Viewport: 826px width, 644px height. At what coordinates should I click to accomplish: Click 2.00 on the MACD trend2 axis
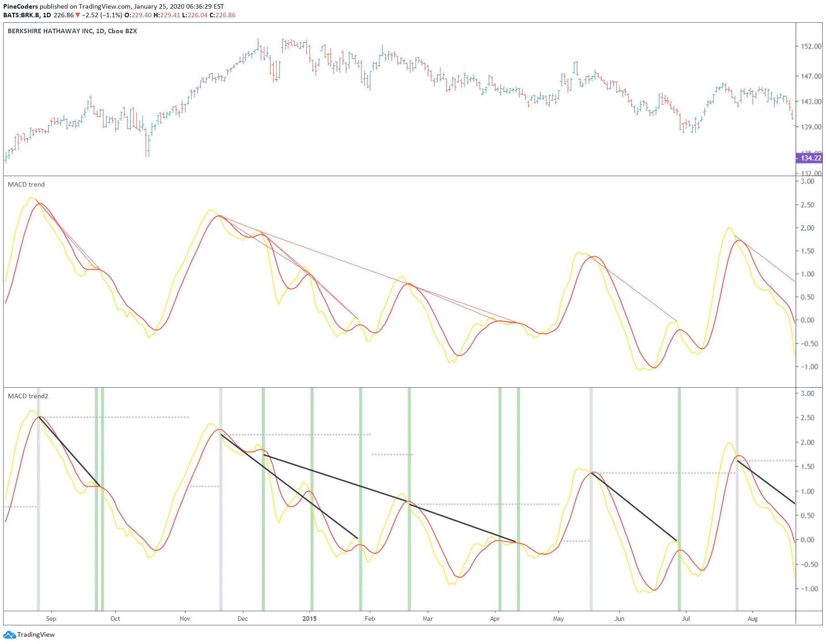(808, 442)
